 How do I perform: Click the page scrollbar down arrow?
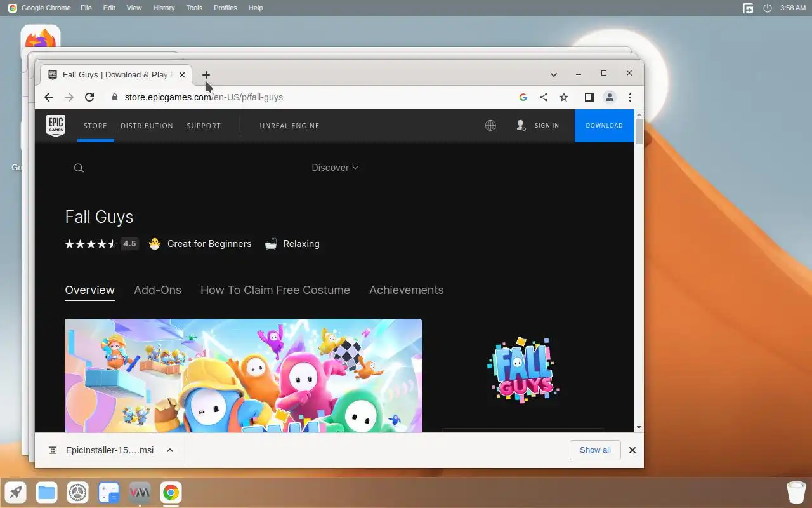coord(639,427)
